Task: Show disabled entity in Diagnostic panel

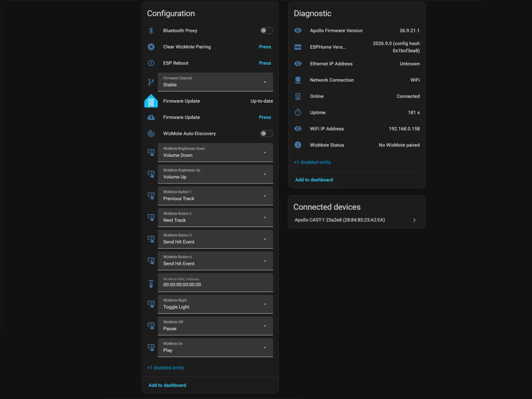Action: click(x=312, y=163)
